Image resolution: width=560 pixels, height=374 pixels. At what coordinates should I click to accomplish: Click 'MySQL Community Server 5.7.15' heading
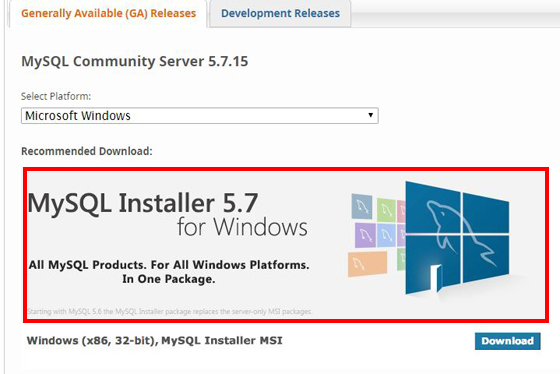click(135, 61)
